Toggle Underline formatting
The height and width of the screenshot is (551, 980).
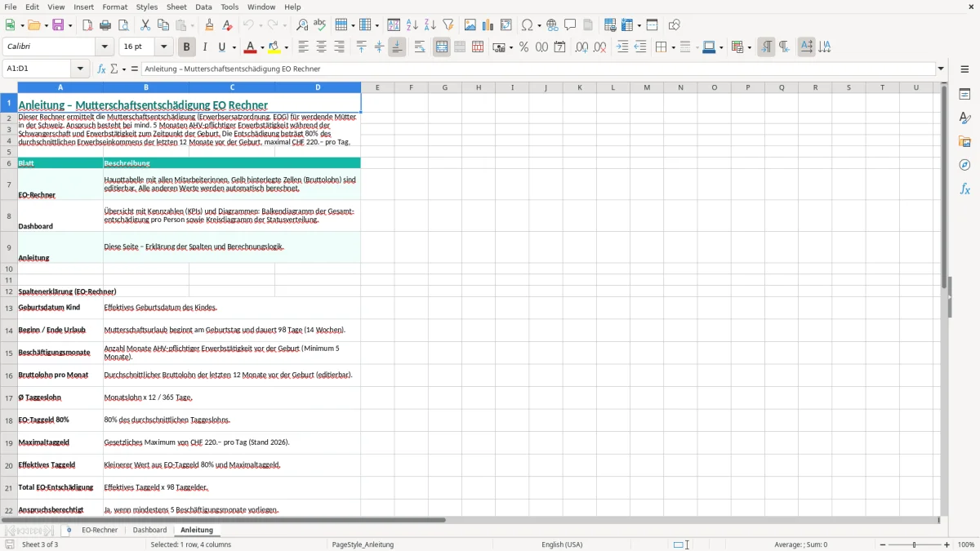click(x=222, y=47)
